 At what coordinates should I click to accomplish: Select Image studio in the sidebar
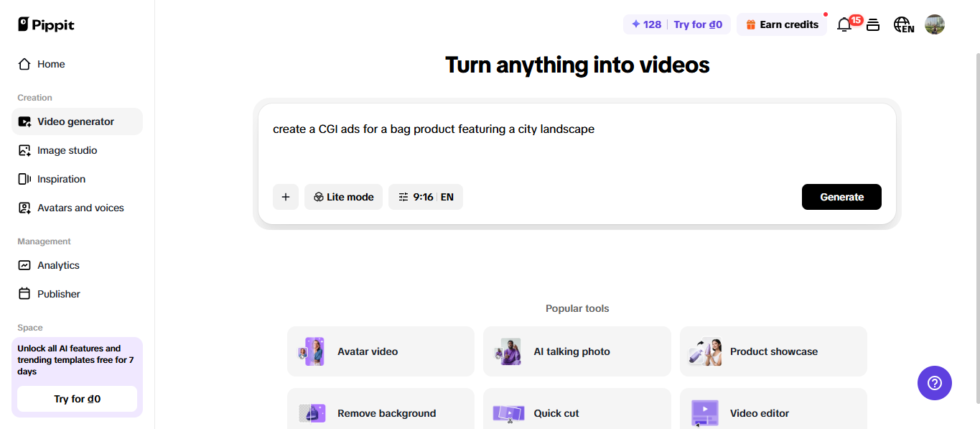(67, 149)
